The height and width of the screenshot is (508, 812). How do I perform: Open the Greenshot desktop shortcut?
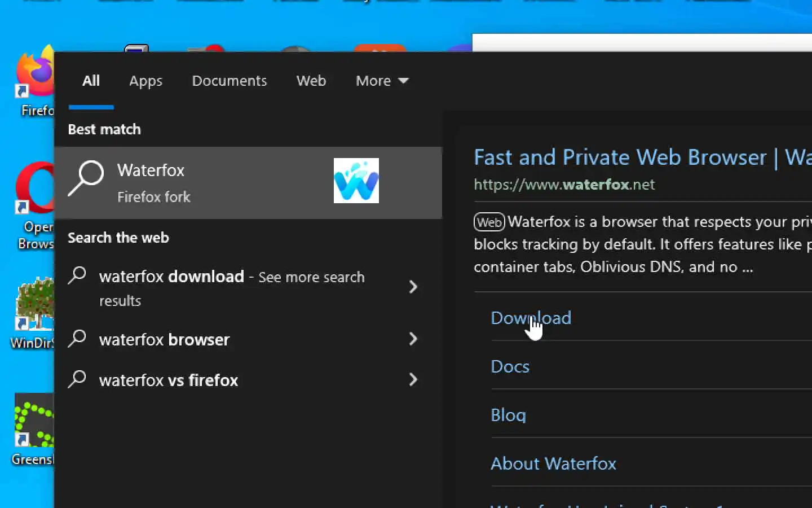[33, 430]
